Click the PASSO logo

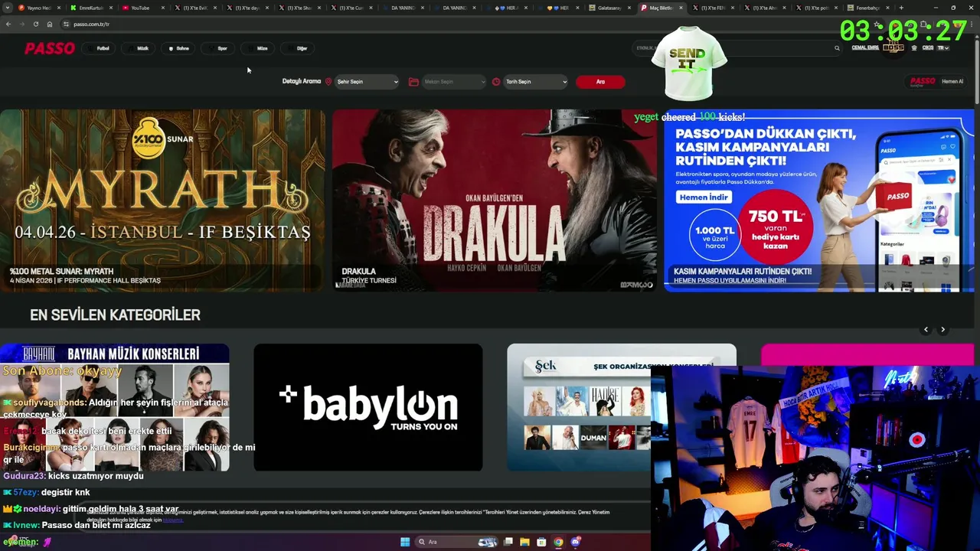click(50, 48)
